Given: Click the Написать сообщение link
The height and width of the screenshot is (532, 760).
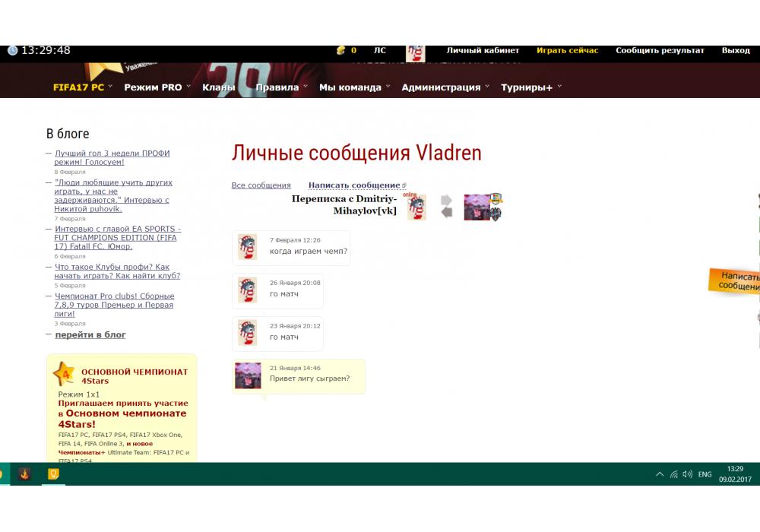Looking at the screenshot, I should [x=354, y=185].
